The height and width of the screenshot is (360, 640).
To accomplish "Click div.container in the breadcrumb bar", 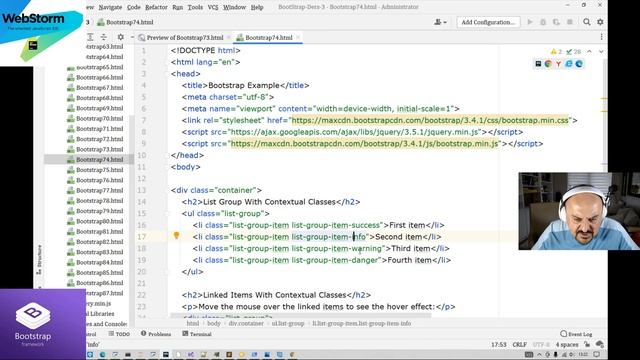I will pyautogui.click(x=246, y=323).
